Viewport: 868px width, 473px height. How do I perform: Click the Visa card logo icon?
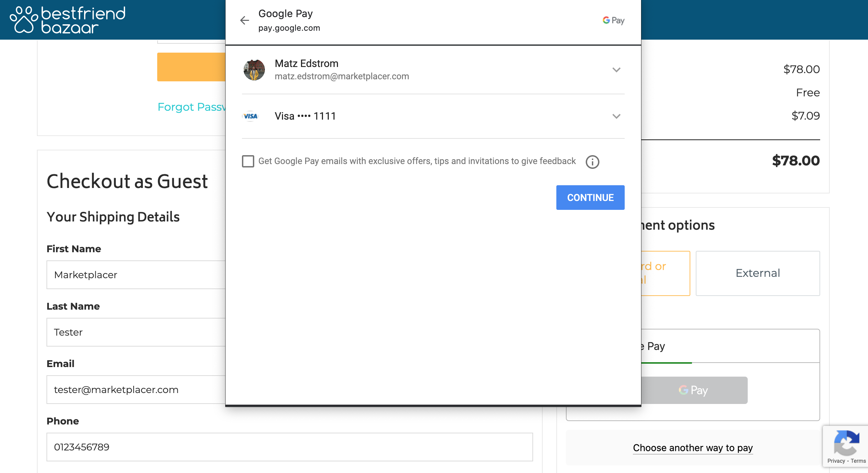click(x=250, y=116)
